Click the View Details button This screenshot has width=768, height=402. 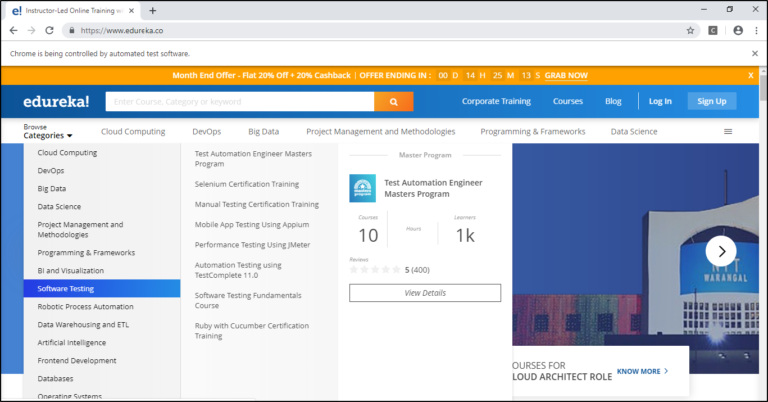(425, 293)
